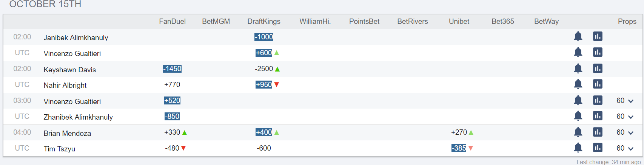This screenshot has width=644, height=165.
Task: Open the Keyshawn Davis fighter link
Action: point(70,70)
